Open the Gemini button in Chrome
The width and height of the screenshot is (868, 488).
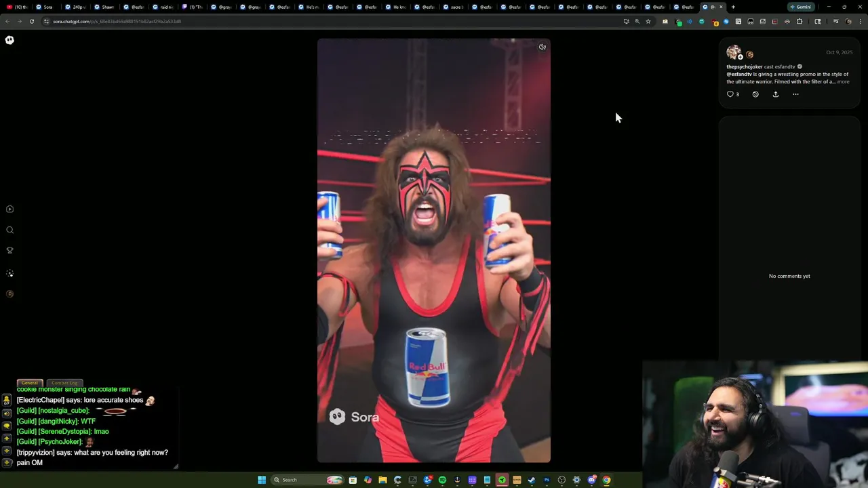tap(801, 7)
